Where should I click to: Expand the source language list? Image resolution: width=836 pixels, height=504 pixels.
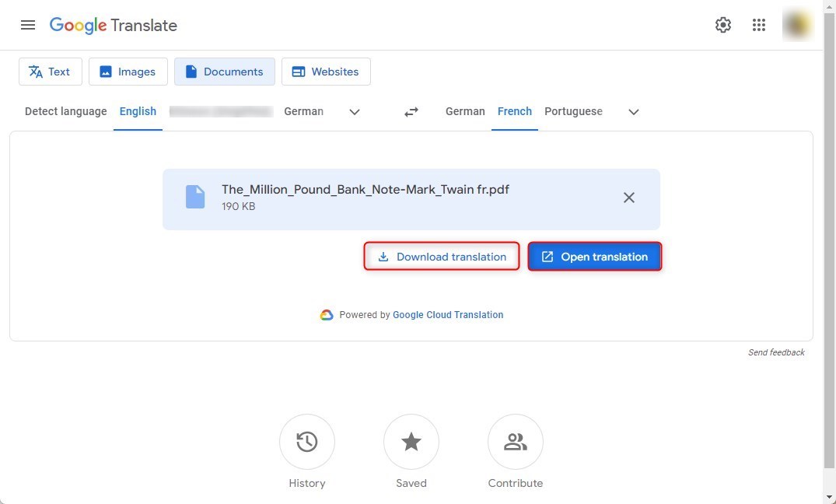pos(355,112)
